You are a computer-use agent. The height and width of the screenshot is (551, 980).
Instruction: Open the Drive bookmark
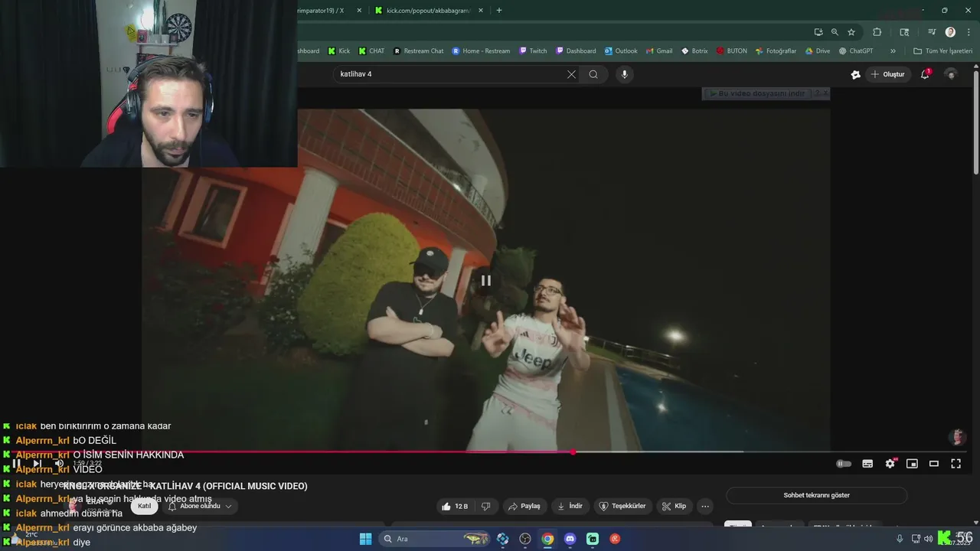point(817,51)
